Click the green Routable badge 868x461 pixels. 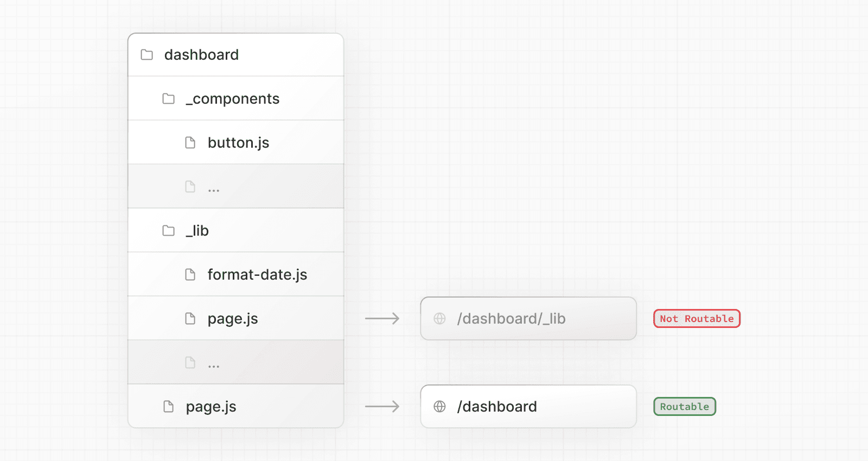click(x=684, y=407)
